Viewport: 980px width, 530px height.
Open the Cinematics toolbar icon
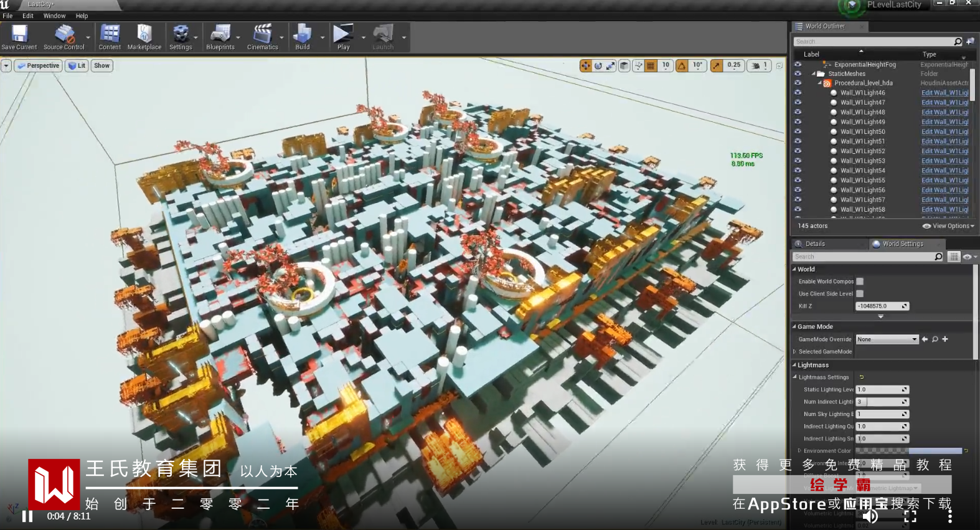(263, 37)
